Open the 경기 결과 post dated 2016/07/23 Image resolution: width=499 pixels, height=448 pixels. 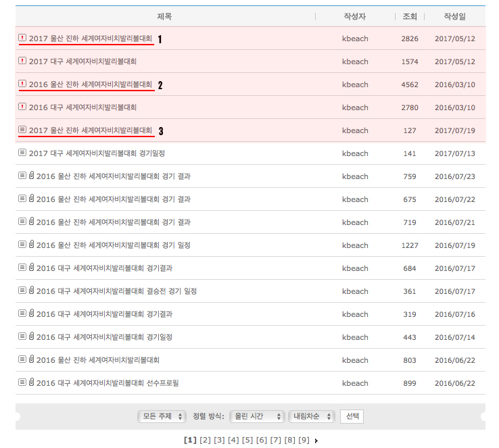point(114,176)
